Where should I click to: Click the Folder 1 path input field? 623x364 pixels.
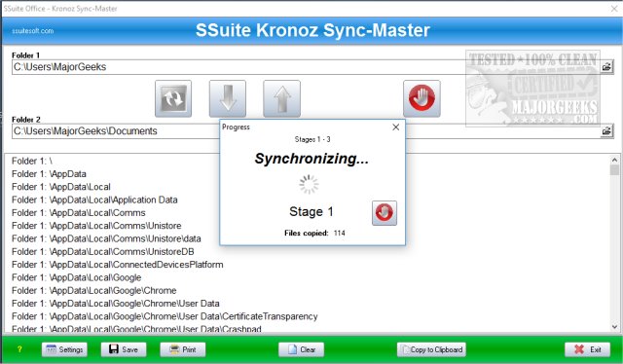click(x=306, y=67)
